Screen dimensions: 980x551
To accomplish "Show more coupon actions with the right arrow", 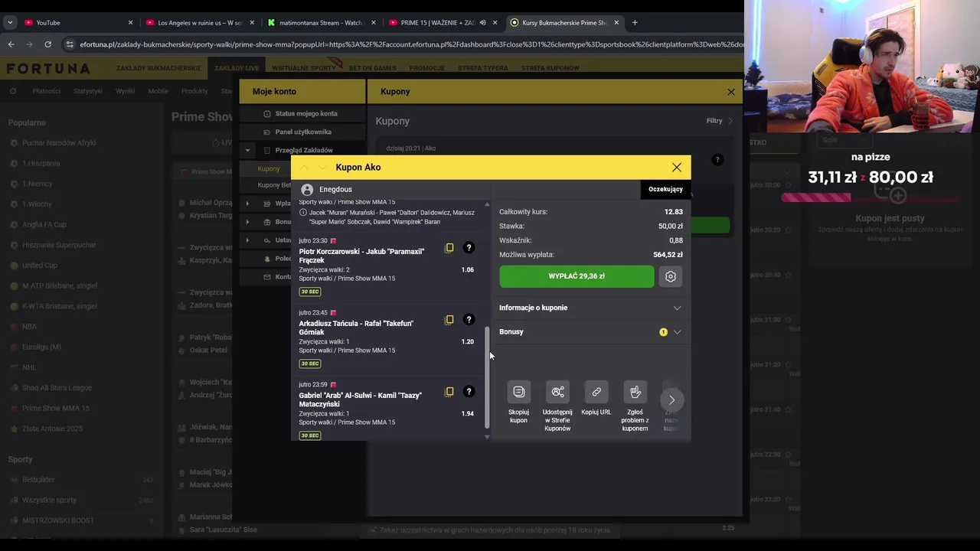I will [671, 399].
